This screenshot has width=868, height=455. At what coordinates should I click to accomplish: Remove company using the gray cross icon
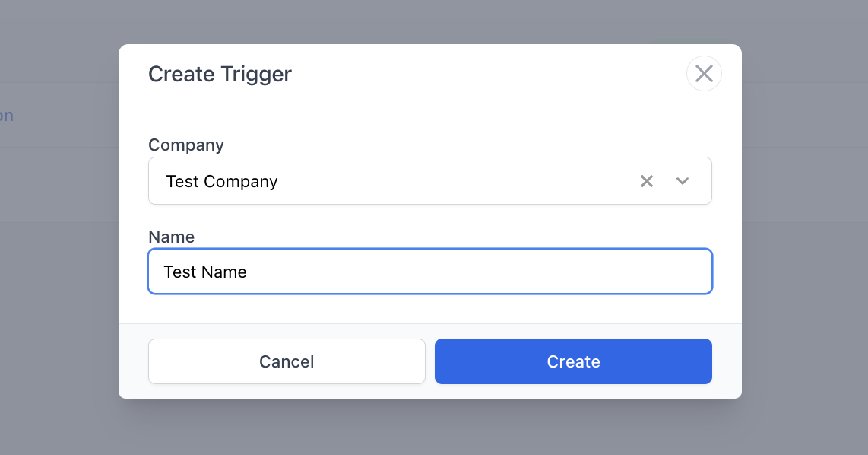point(647,181)
